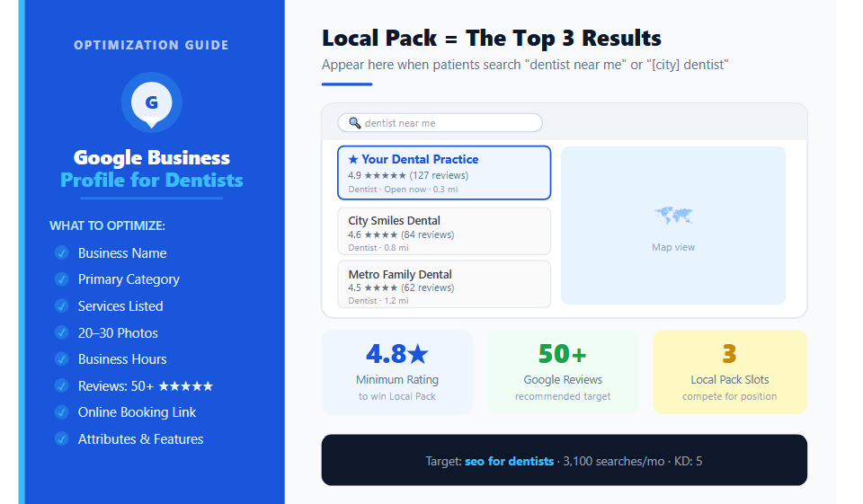Image resolution: width=863 pixels, height=504 pixels.
Task: Open the Your Dental Practice listing card
Action: (444, 172)
